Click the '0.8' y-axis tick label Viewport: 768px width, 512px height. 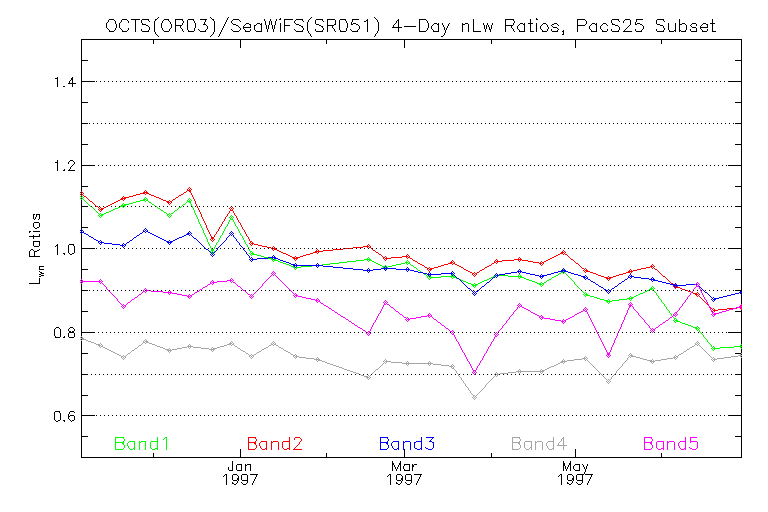[x=65, y=333]
